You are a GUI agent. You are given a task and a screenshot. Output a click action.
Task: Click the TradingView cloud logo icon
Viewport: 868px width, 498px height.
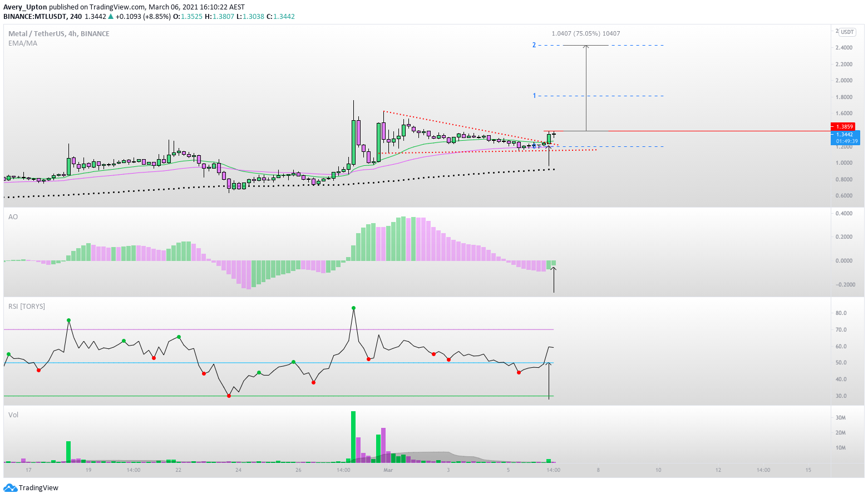[x=10, y=488]
